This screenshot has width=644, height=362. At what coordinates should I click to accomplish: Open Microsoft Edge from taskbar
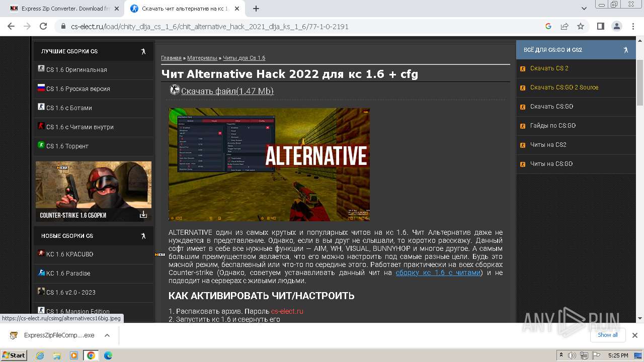click(108, 355)
